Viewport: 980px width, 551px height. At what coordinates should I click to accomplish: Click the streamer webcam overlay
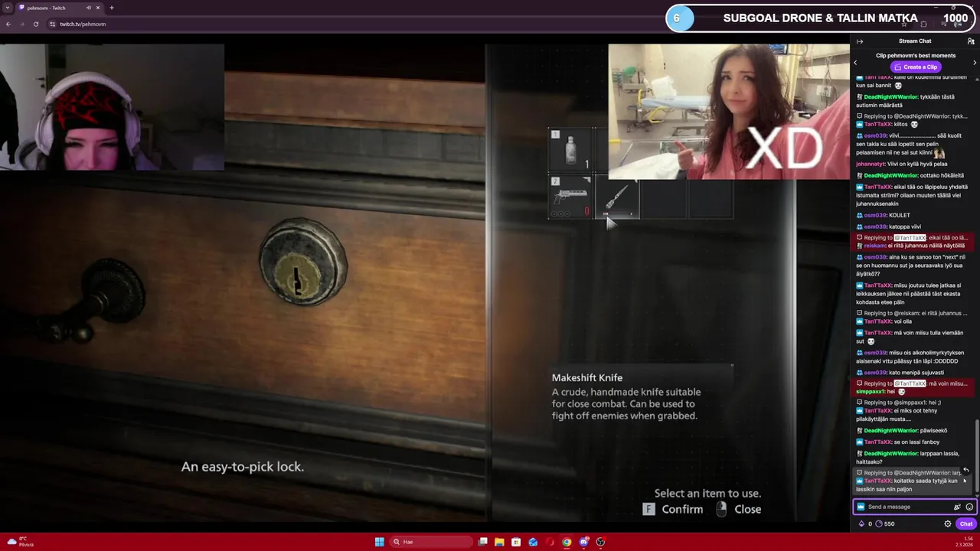pyautogui.click(x=112, y=107)
